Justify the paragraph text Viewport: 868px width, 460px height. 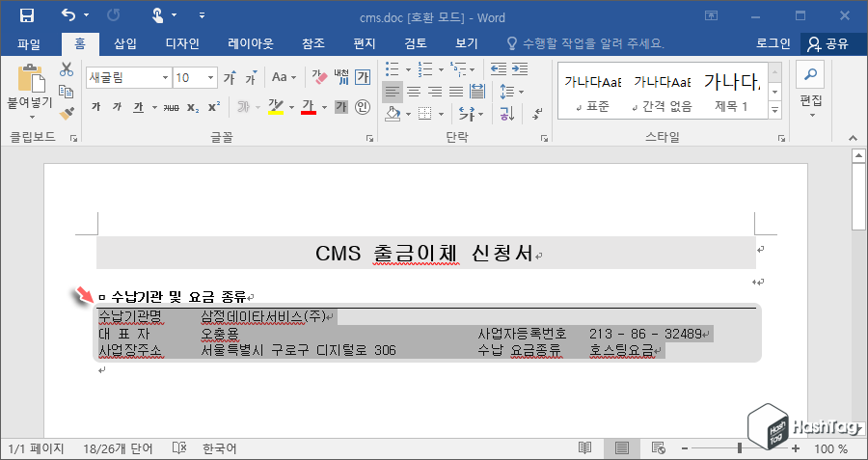(x=456, y=92)
